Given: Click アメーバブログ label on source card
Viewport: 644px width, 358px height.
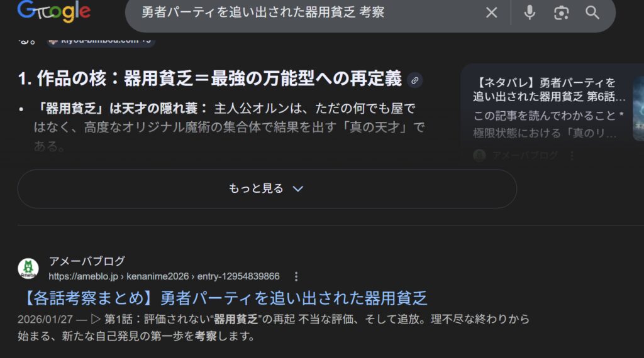Looking at the screenshot, I should click(x=525, y=155).
